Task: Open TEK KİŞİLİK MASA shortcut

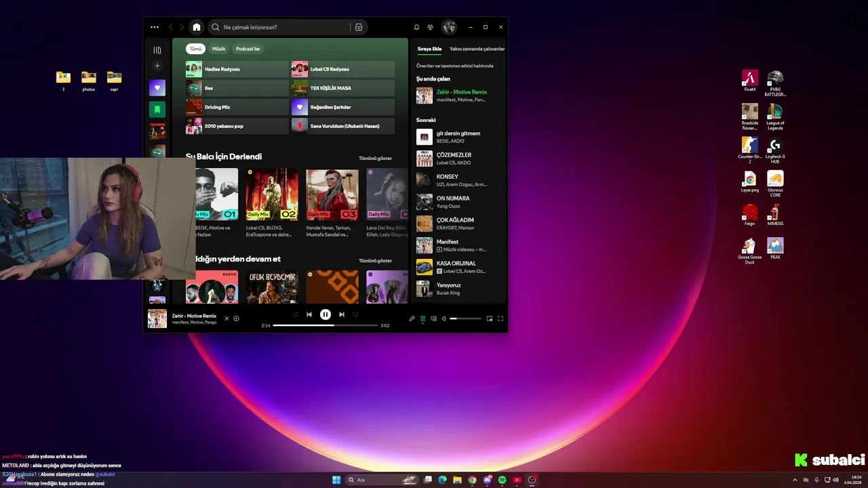Action: [x=343, y=88]
